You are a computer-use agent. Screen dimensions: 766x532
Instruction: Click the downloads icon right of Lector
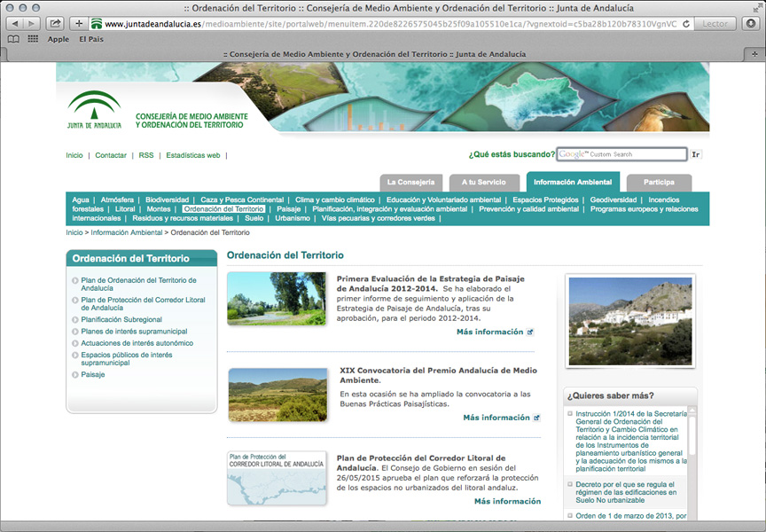click(751, 24)
